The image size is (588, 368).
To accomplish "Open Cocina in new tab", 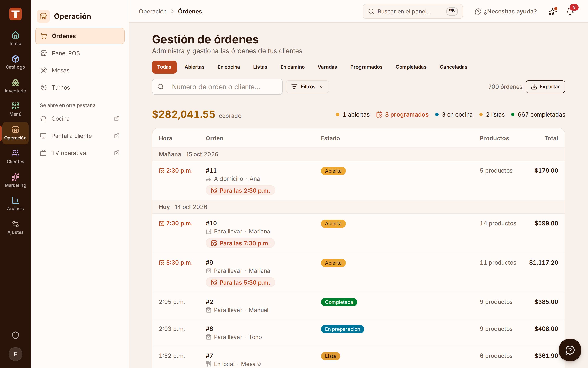I will (80, 119).
